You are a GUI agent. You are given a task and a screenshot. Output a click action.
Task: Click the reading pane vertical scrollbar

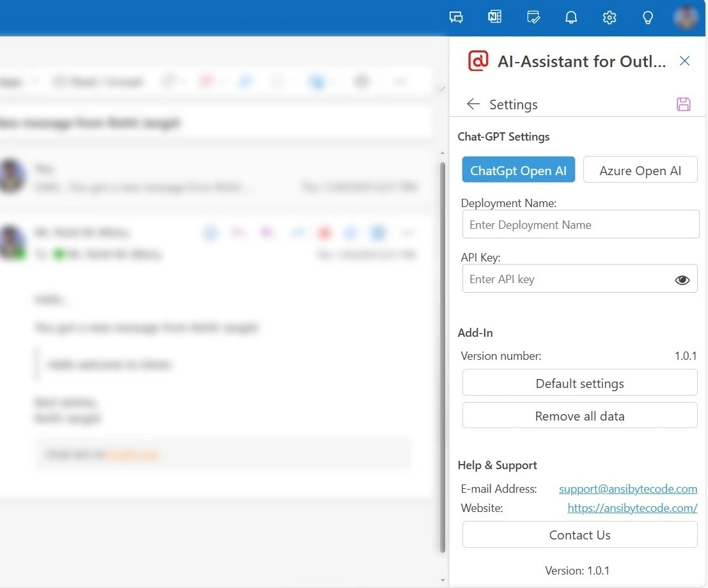point(443,357)
